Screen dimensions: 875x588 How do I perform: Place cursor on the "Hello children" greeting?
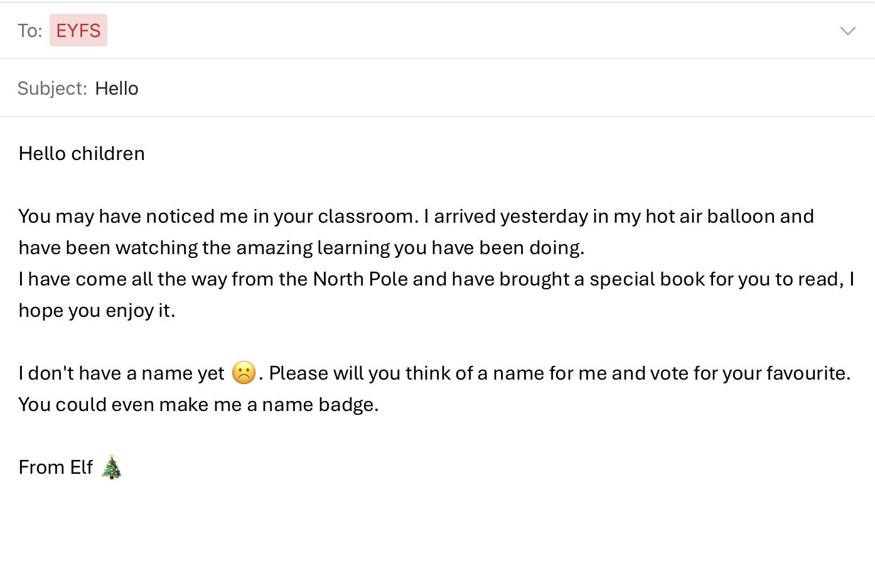[82, 154]
